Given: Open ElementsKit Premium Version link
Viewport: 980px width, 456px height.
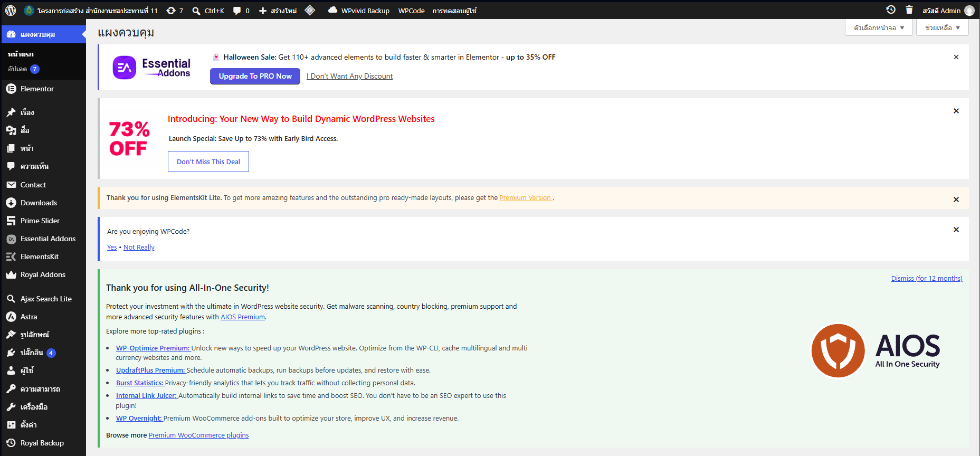Looking at the screenshot, I should 526,198.
